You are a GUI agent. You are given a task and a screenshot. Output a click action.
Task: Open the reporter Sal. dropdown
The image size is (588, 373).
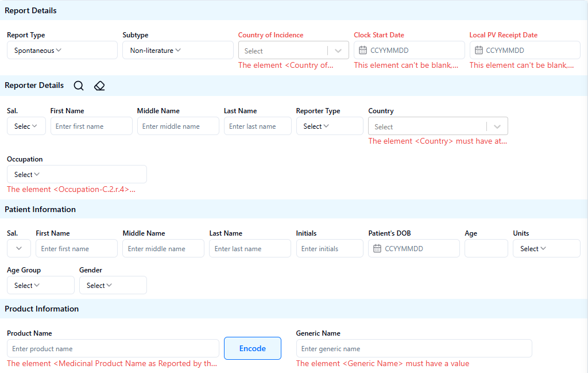pos(26,126)
